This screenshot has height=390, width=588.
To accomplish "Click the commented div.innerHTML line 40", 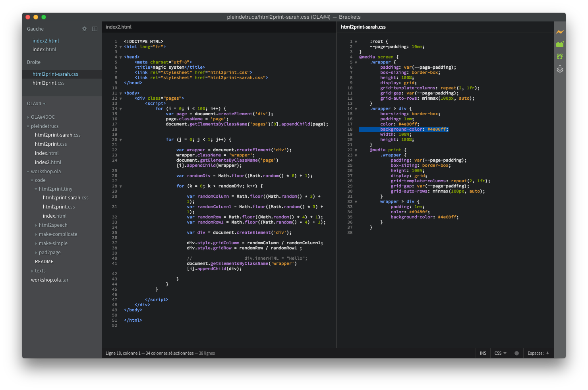I will pos(247,259).
